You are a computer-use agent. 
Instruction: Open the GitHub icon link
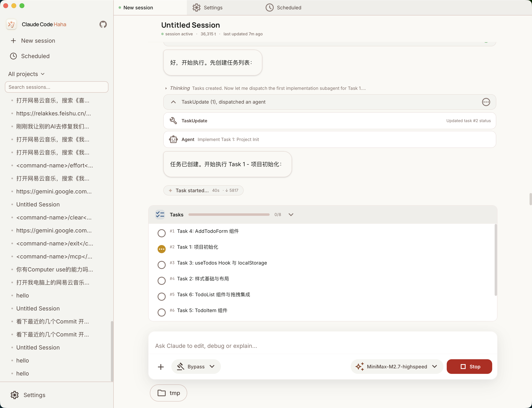click(103, 24)
